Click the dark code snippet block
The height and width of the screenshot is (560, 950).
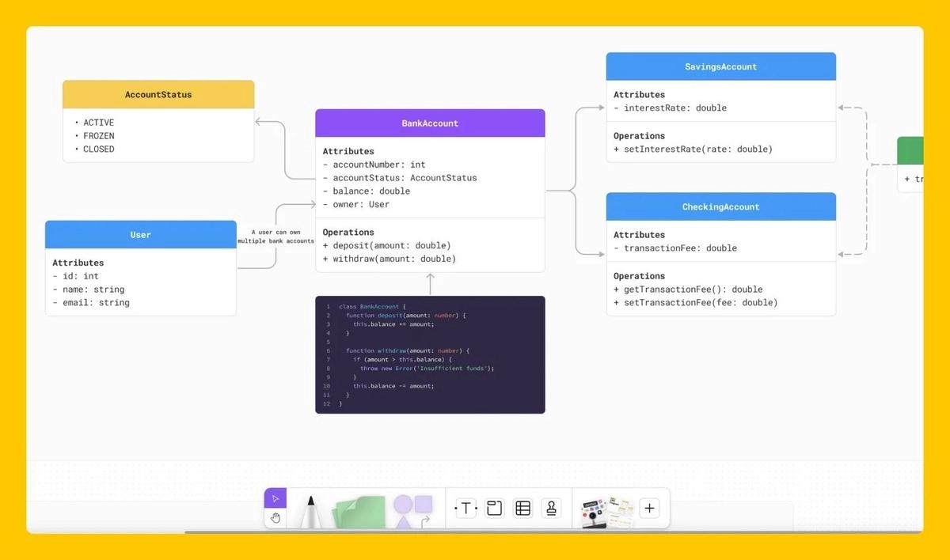point(430,354)
